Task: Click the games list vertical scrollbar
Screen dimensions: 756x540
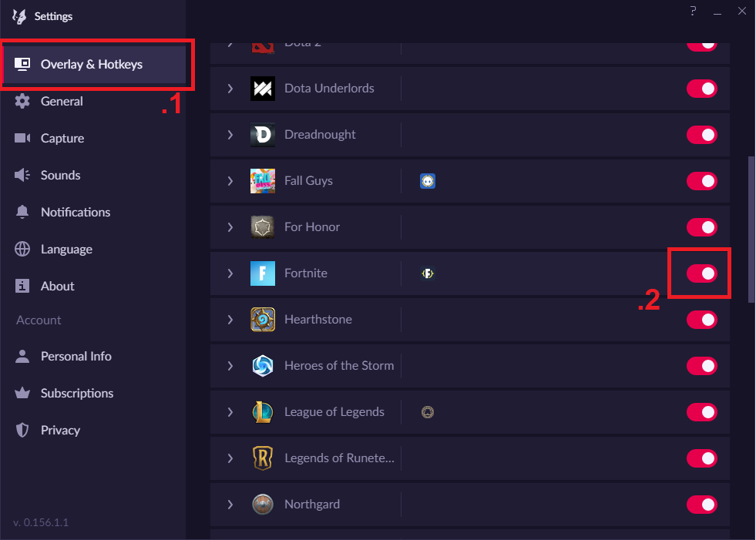Action: (751, 229)
